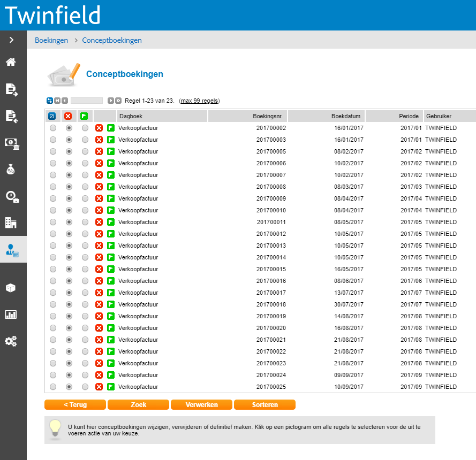Select the finalize radio for booking 201700015
Screen dimensions: 476x460
tap(85, 269)
